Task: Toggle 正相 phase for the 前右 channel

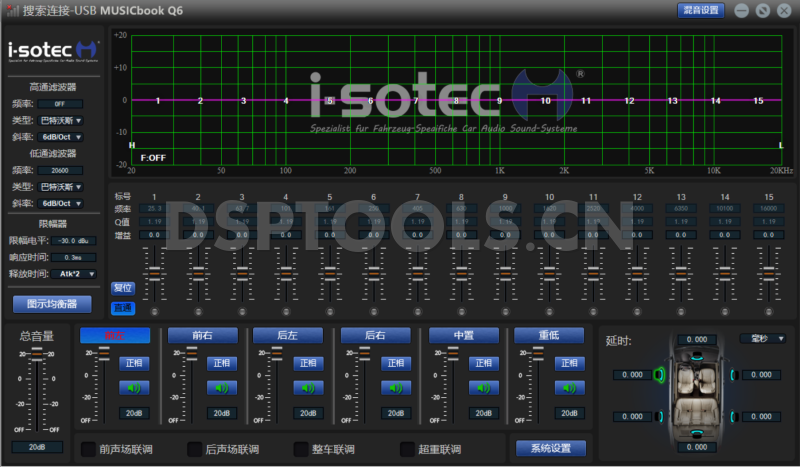Action: pos(221,363)
